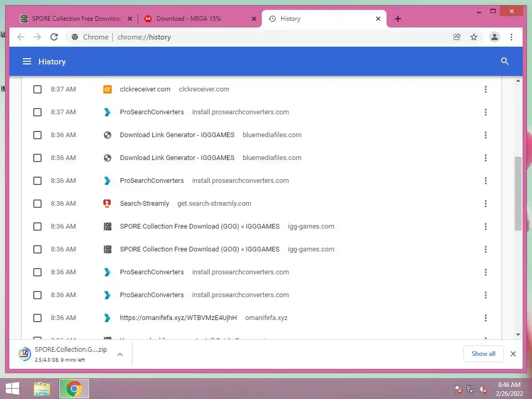Check the clckreceiver.com history entry
The height and width of the screenshot is (399, 532).
point(37,89)
